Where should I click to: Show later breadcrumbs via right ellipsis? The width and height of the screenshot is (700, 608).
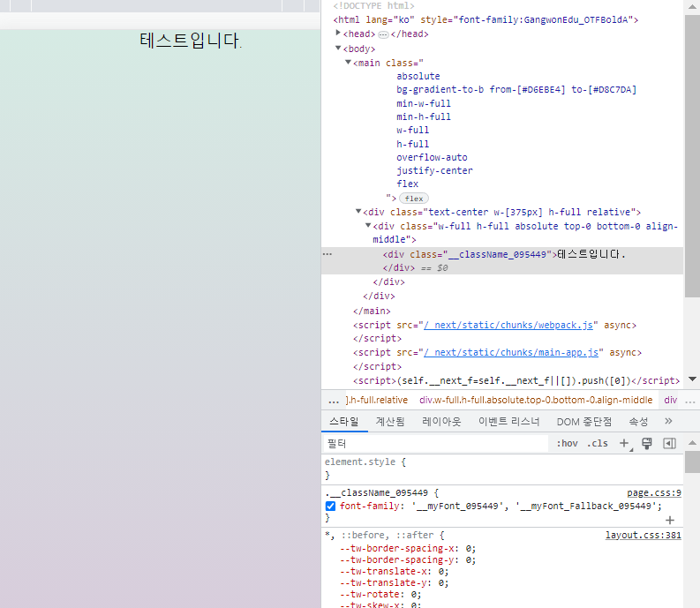point(690,402)
